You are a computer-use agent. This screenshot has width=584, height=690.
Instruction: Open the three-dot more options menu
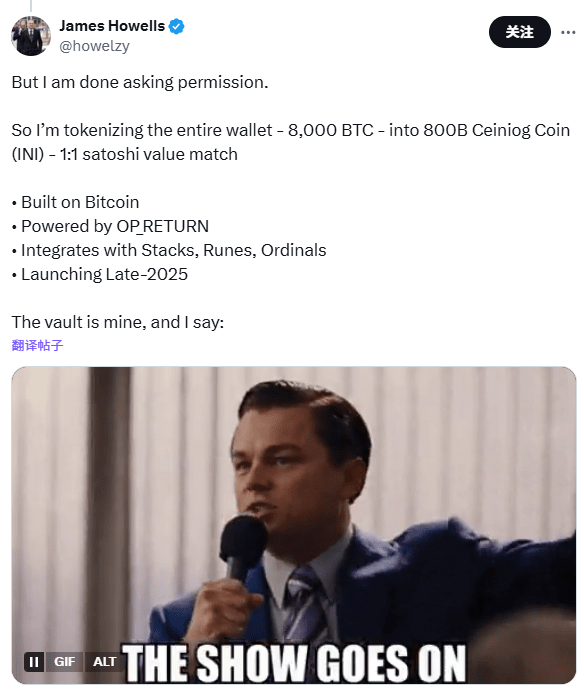coord(568,32)
